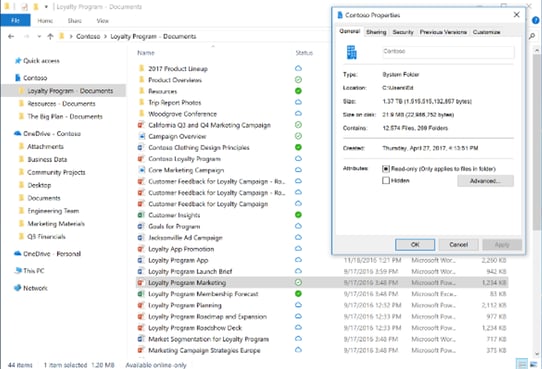The height and width of the screenshot is (369, 542).
Task: Open the quick access toolbar dropdown
Action: [46, 7]
